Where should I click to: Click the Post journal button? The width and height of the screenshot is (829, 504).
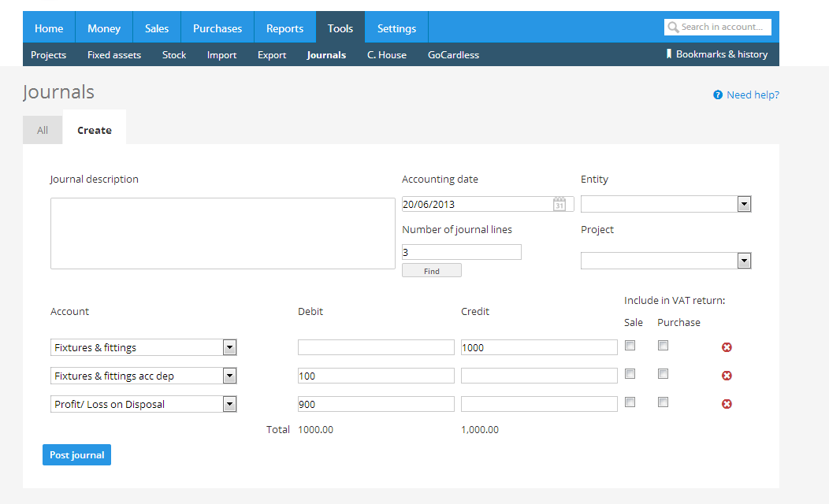tap(76, 455)
